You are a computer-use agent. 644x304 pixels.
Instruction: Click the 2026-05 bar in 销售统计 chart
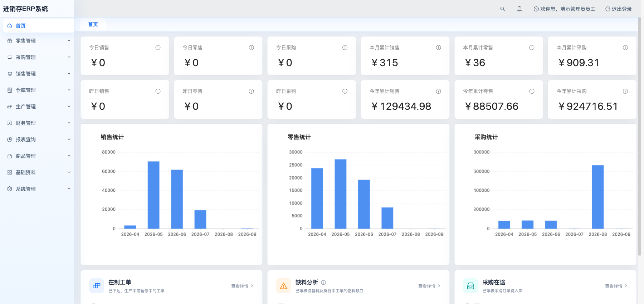[153, 195]
